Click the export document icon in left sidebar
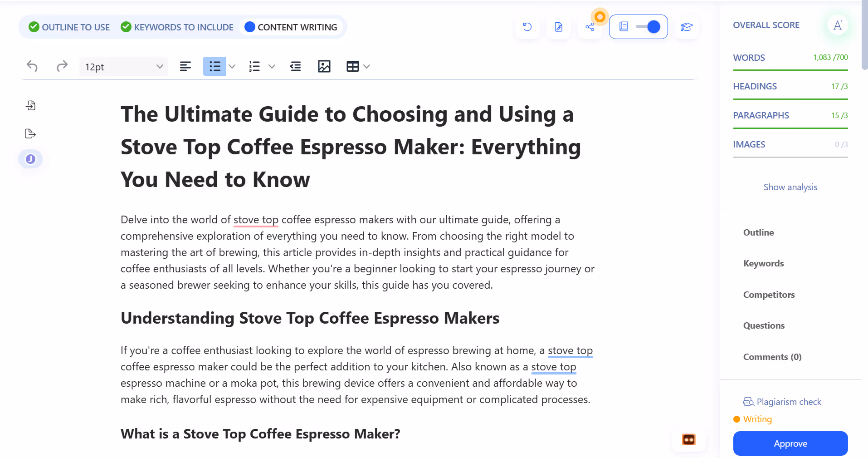The image size is (868, 458). pos(30,133)
